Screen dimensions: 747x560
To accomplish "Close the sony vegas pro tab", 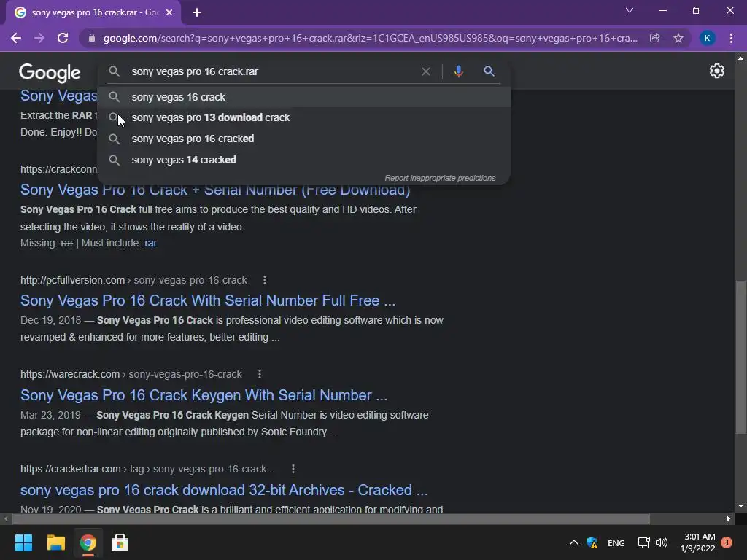I will click(x=169, y=12).
